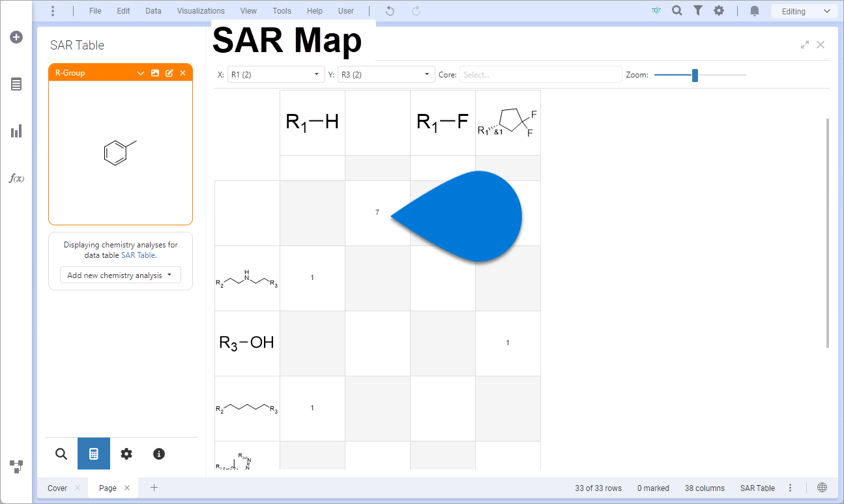The height and width of the screenshot is (504, 844).
Task: Open the info tab in the chemistry panel
Action: pos(158,454)
